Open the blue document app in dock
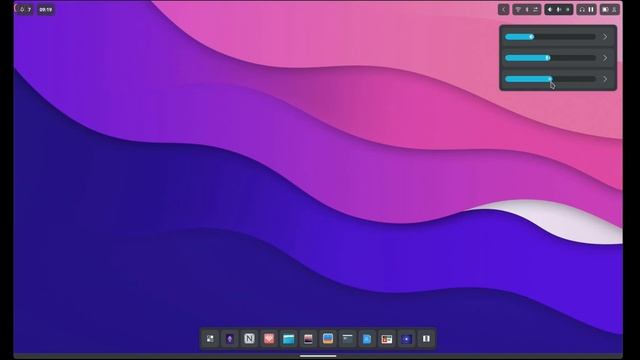 point(367,338)
